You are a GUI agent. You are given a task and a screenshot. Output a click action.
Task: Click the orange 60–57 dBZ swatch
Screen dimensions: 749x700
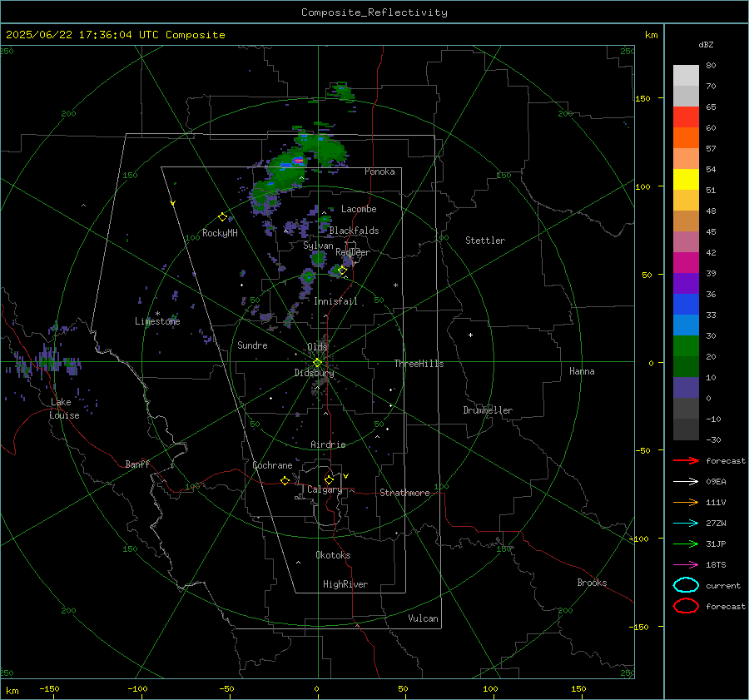686,138
